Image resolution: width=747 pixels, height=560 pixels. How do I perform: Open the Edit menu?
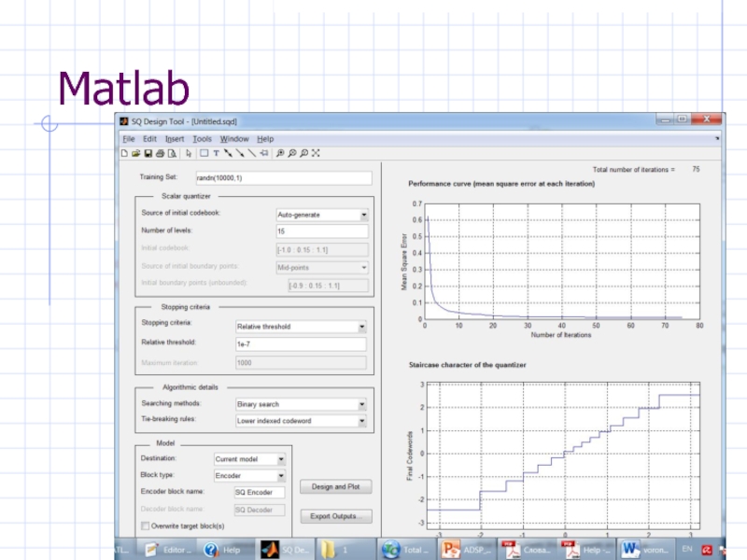[x=149, y=139]
